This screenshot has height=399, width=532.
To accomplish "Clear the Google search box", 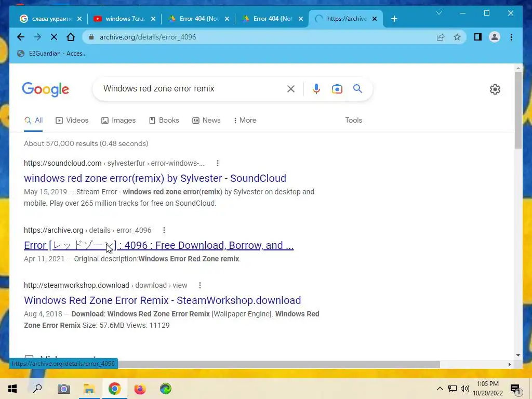I will pos(291,89).
